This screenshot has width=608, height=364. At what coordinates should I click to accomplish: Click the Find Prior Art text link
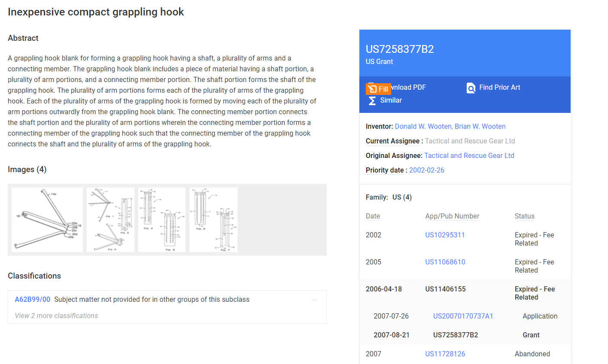coord(499,87)
